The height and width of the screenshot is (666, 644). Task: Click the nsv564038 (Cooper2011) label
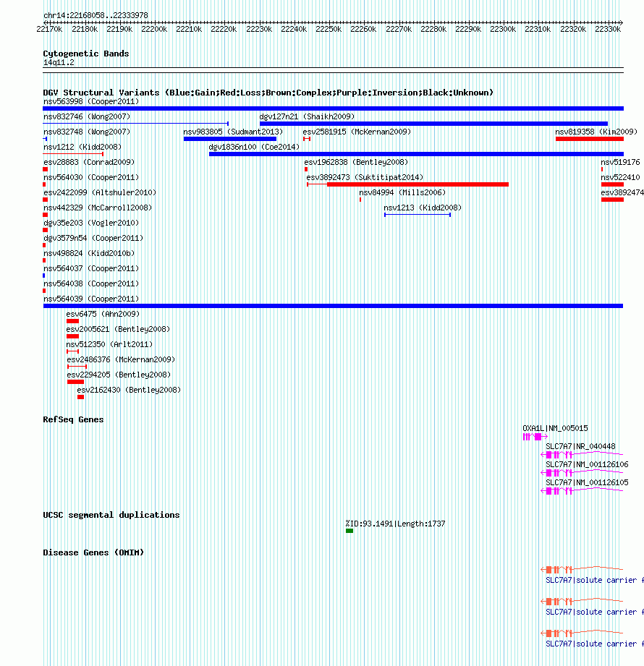pos(91,284)
